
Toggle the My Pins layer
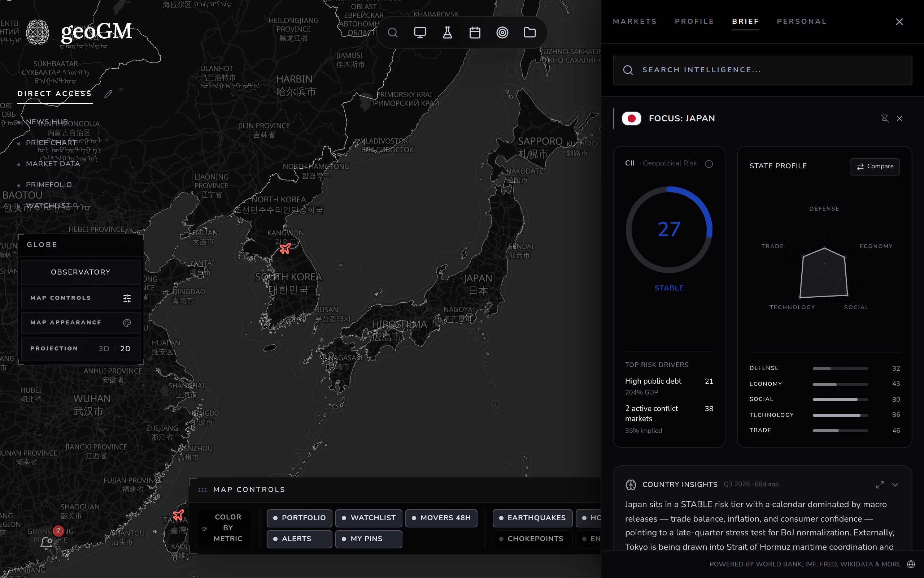[x=369, y=539]
